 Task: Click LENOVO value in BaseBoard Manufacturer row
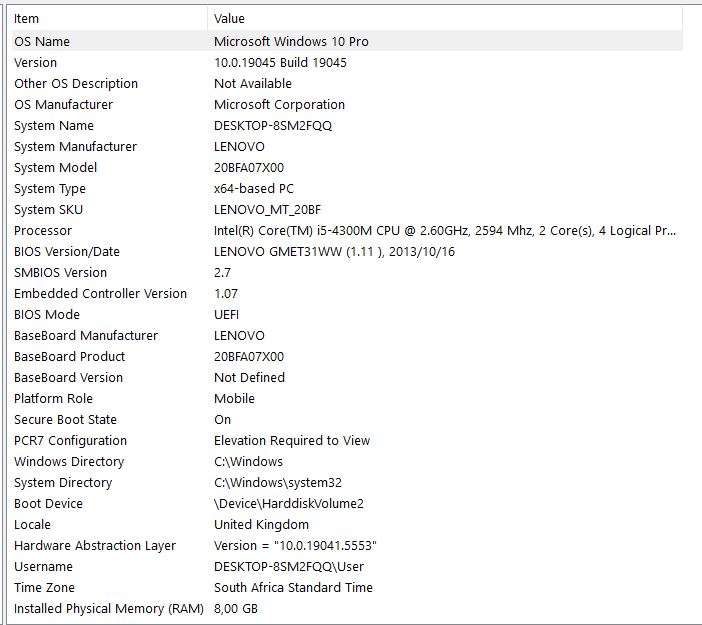[x=239, y=336]
